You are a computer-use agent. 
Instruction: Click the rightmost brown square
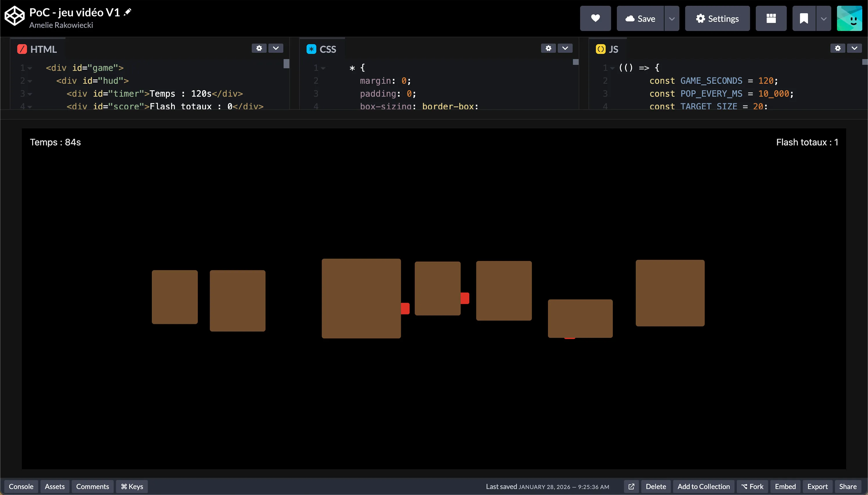(x=670, y=293)
